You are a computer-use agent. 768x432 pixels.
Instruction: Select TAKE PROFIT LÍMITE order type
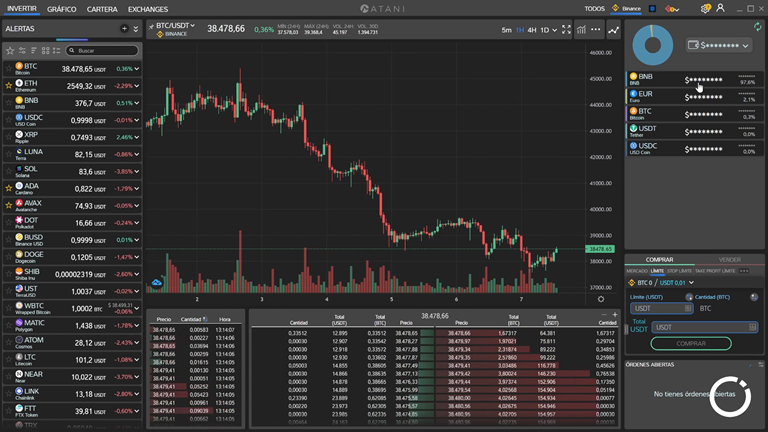pyautogui.click(x=715, y=271)
